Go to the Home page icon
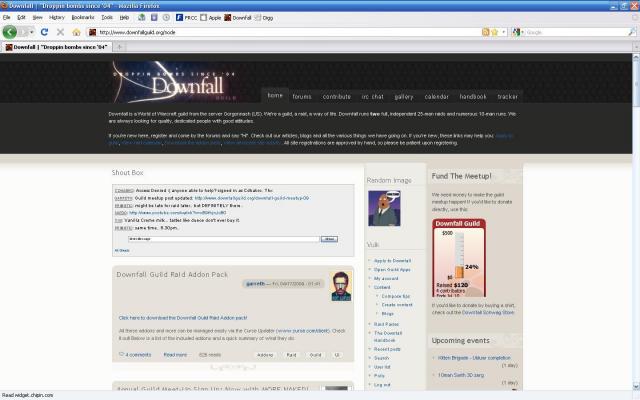The image size is (640, 400). 76,32
